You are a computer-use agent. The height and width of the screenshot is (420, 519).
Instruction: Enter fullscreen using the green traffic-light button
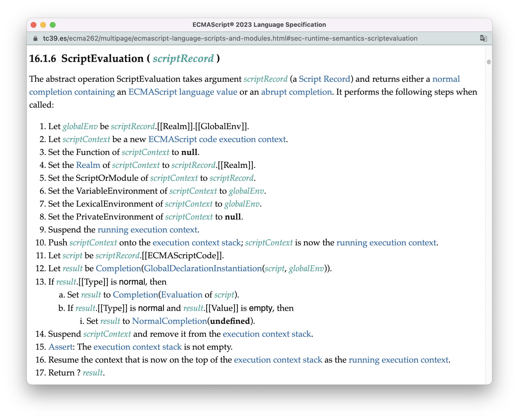(x=52, y=24)
